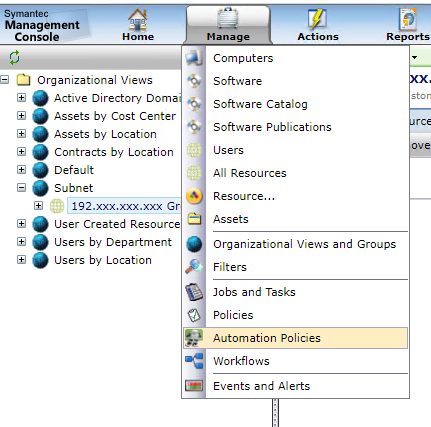Click the Actions lightning icon
Image resolution: width=431 pixels, height=427 pixels.
(x=317, y=20)
